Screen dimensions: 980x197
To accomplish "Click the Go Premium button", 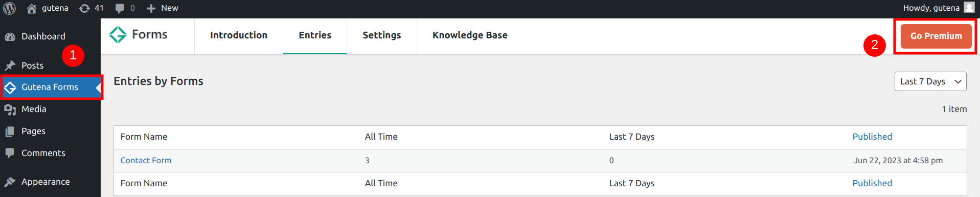I will coord(936,36).
